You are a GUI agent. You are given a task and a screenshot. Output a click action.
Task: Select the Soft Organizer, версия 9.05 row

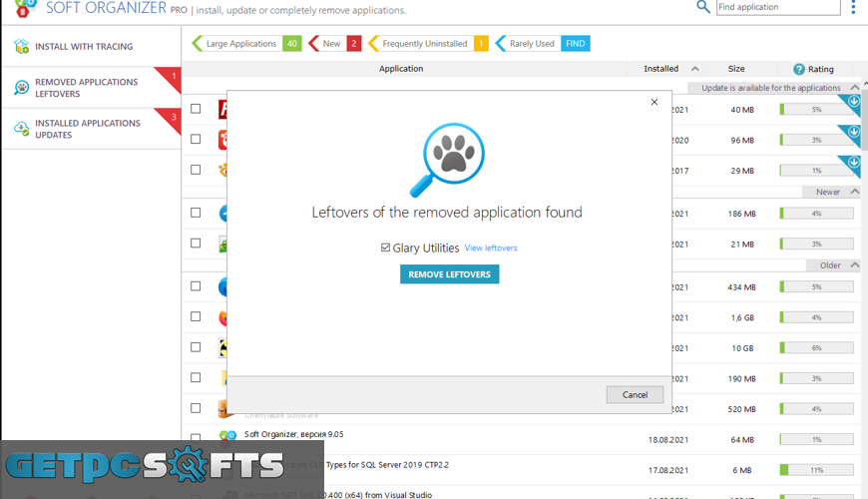pyautogui.click(x=522, y=439)
